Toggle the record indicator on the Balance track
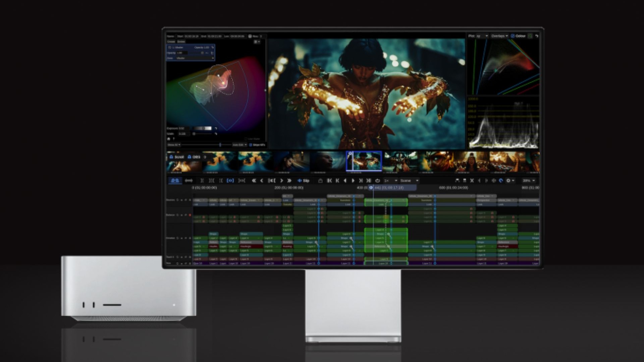 point(190,215)
